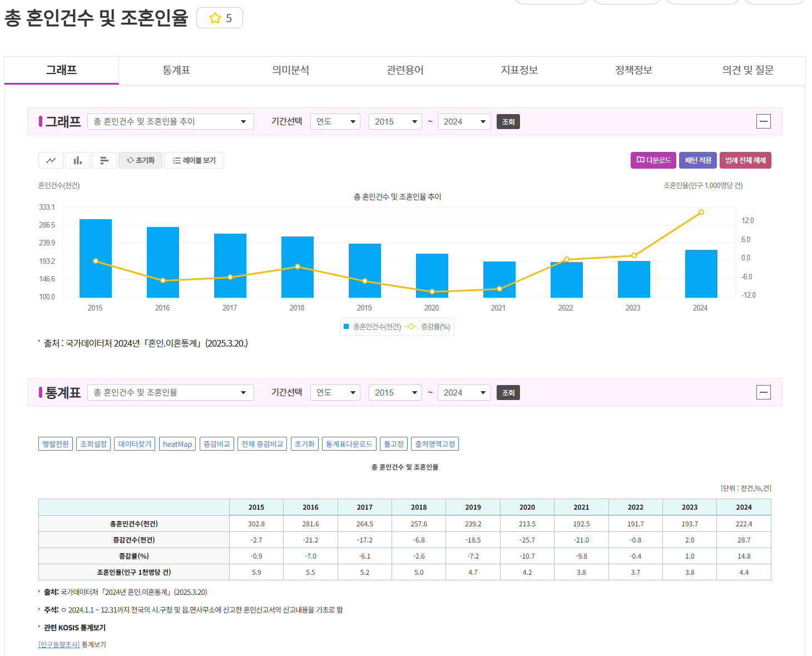
Task: Switch chart to line graph icon
Action: (x=51, y=160)
